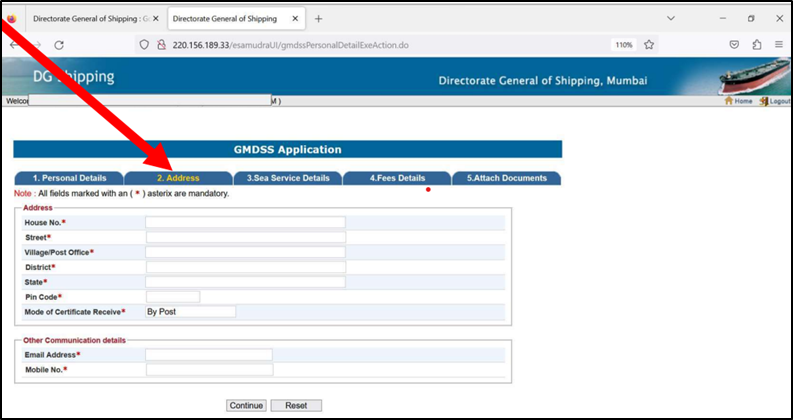Viewport: 793px width, 420px height.
Task: Click the 110% zoom level indicator
Action: click(x=624, y=45)
